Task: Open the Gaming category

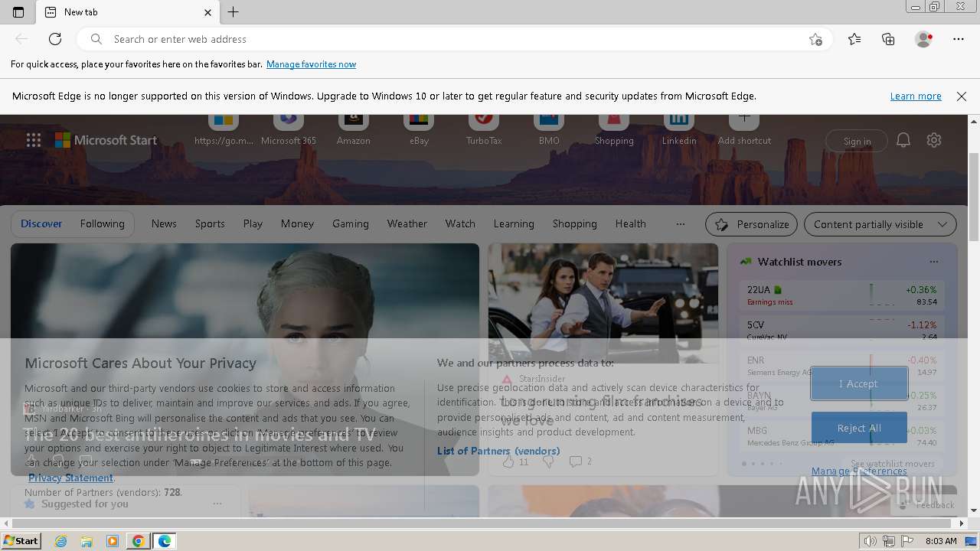Action: [x=351, y=223]
